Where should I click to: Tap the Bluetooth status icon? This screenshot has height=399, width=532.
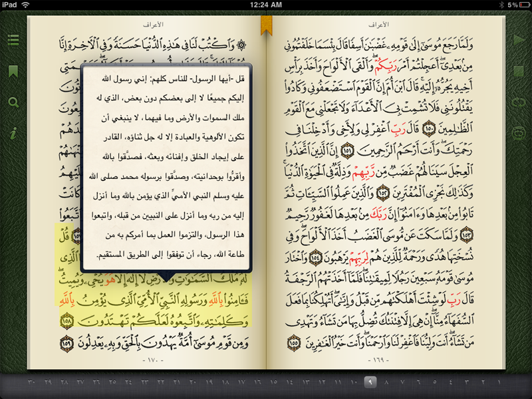pos(502,5)
